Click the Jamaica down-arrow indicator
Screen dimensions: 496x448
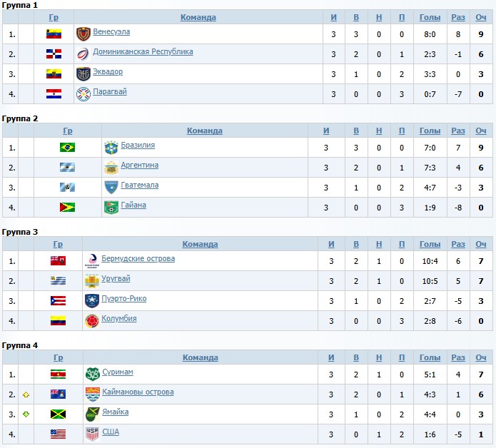pos(26,414)
